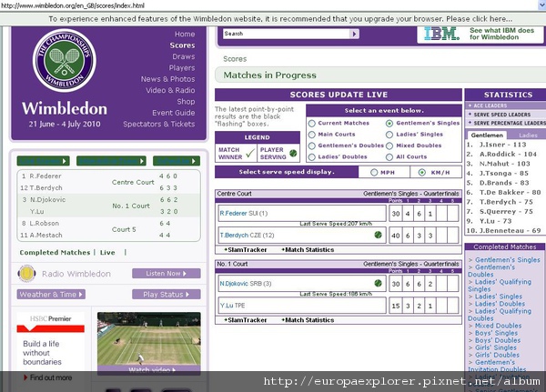Select the Current Matches radio button
Viewport: 546px width, 392px height.
pyautogui.click(x=311, y=124)
